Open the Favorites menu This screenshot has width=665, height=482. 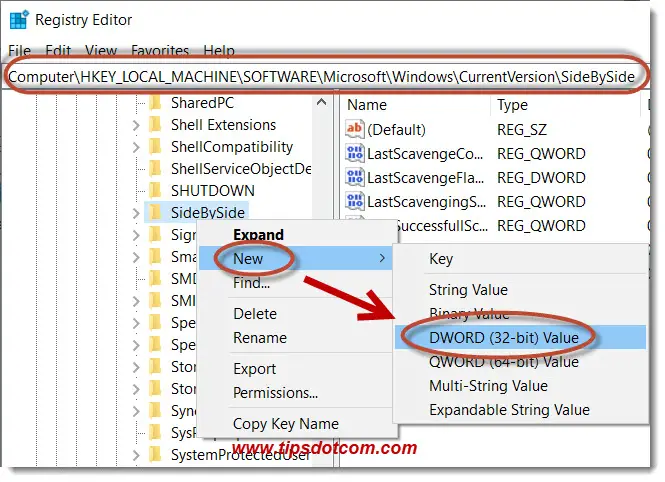tap(160, 51)
